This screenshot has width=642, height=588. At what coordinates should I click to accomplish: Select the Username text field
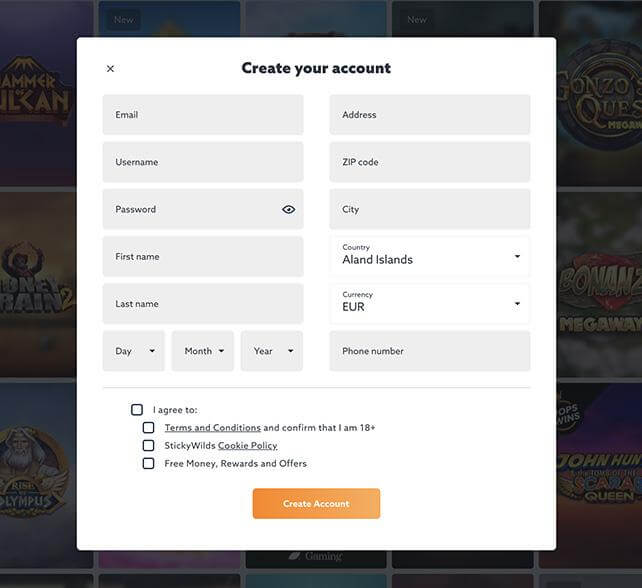tap(203, 162)
